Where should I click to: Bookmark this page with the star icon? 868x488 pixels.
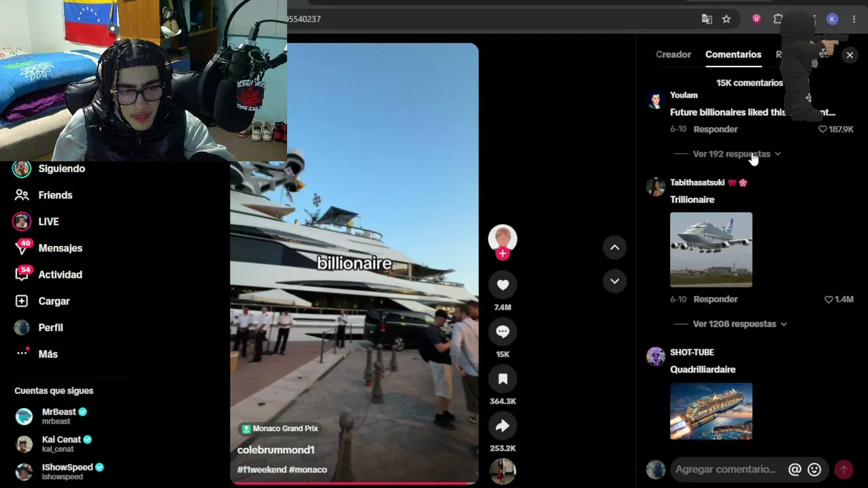point(726,19)
